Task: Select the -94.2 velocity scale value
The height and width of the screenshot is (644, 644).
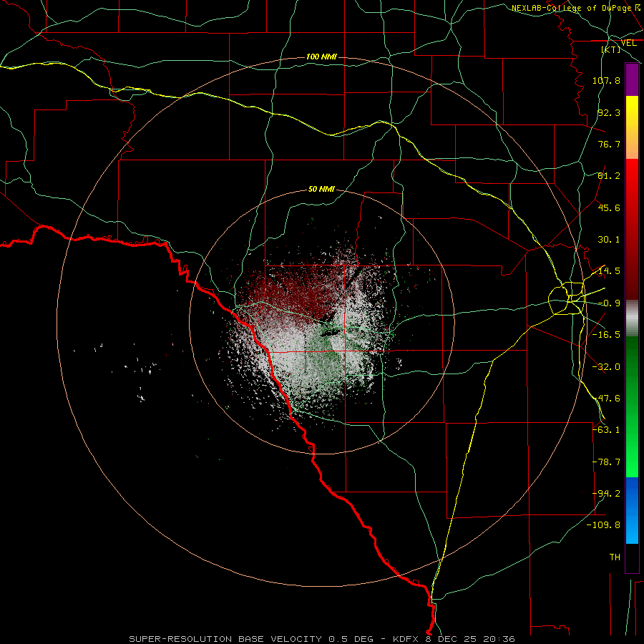Action: [606, 494]
